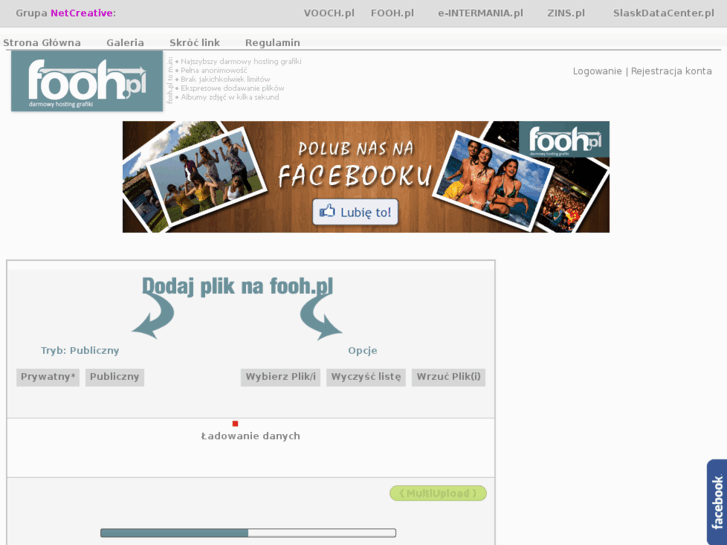Image resolution: width=727 pixels, height=545 pixels.
Task: Click the 'Tryb: Publiczny' label
Action: (x=80, y=351)
